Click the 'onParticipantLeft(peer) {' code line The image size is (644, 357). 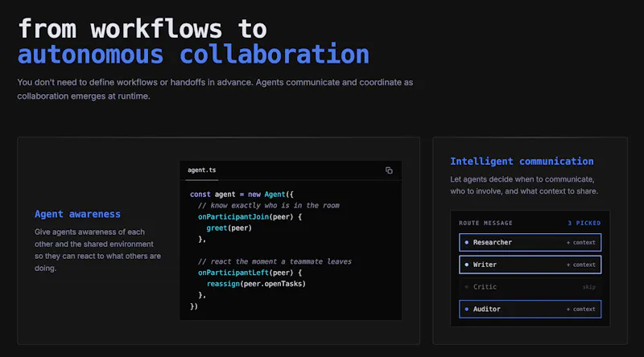point(250,273)
